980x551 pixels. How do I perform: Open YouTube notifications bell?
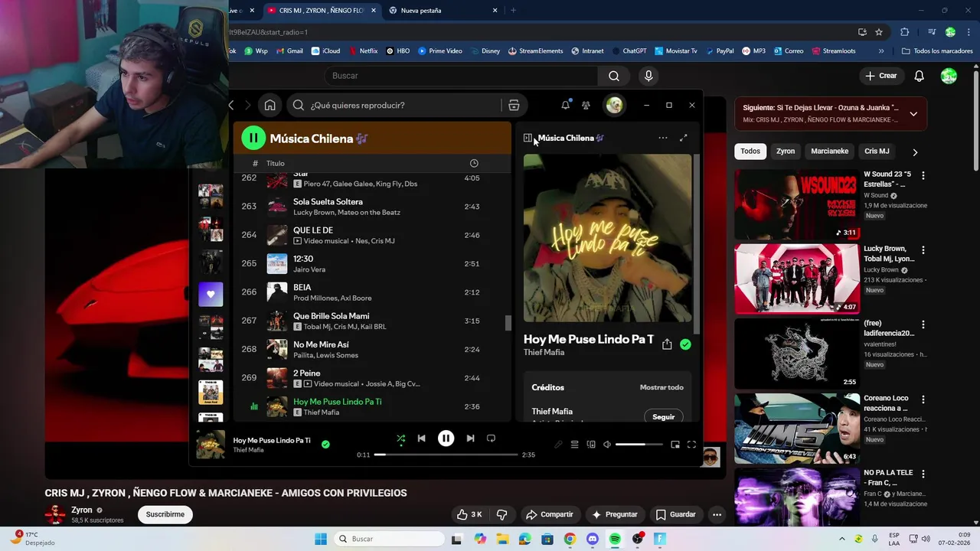coord(920,76)
